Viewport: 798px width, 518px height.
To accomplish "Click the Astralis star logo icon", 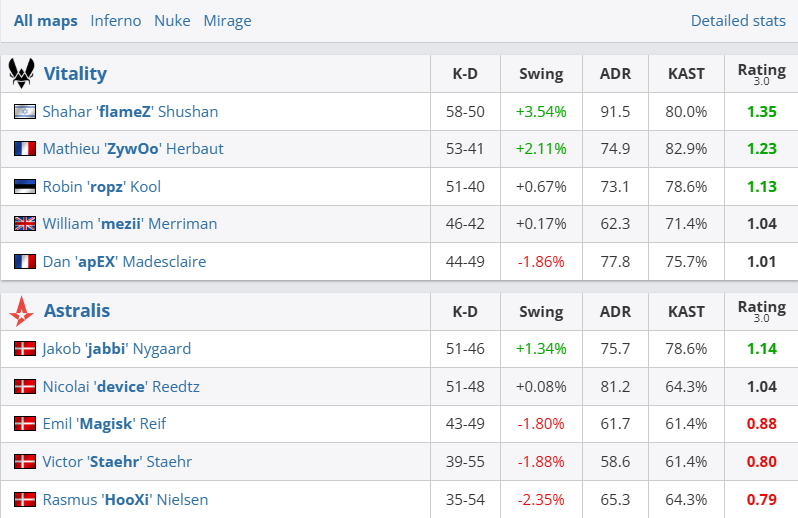I will [x=21, y=312].
